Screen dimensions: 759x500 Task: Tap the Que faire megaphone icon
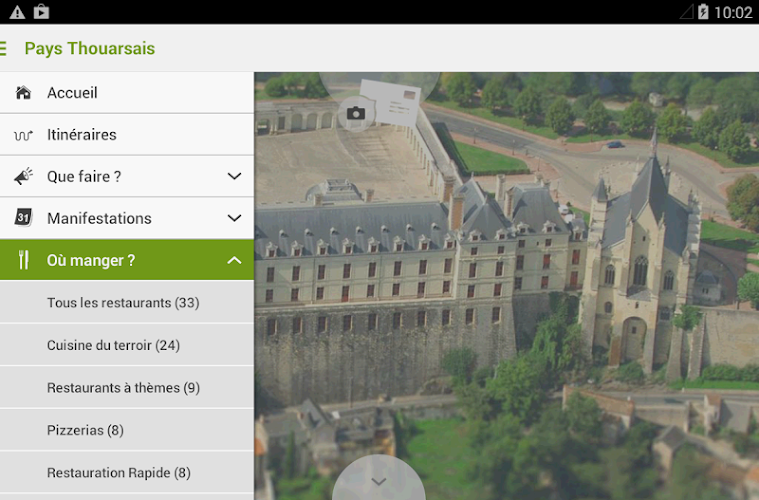tap(23, 176)
